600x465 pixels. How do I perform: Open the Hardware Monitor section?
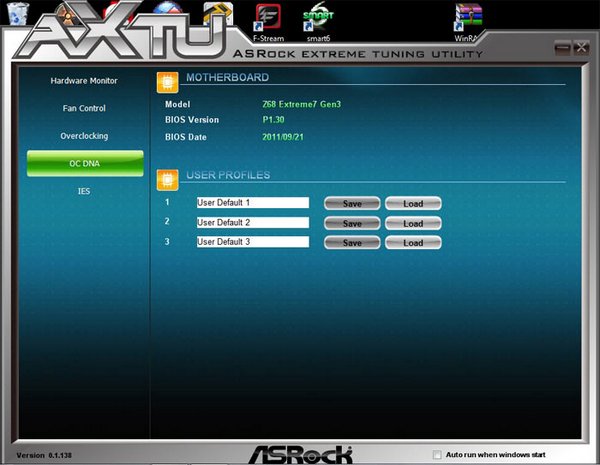84,81
